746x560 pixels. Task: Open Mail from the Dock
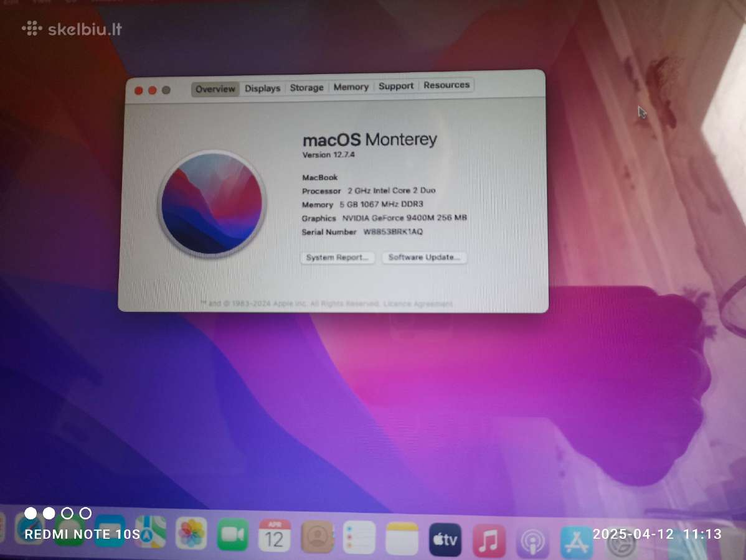(x=110, y=531)
